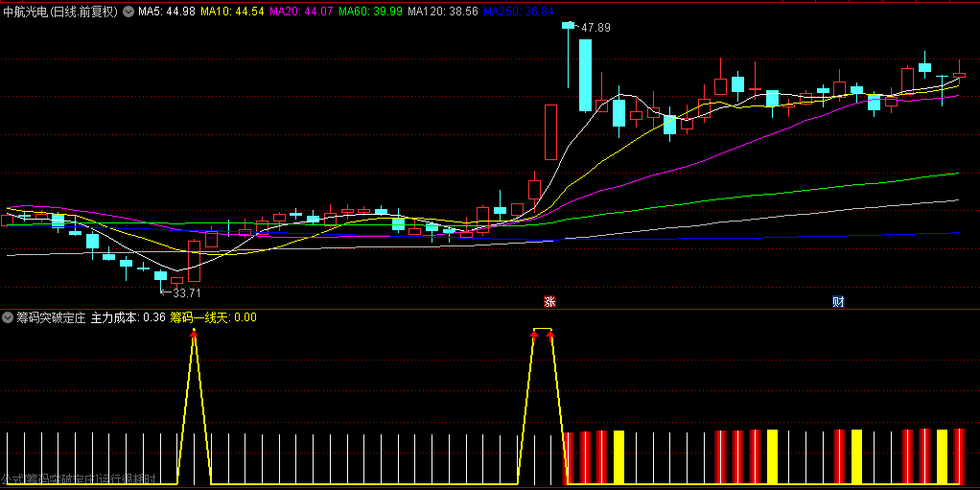Select the MA120: 38.56 label
Viewport: 980px width, 490px height.
point(443,12)
